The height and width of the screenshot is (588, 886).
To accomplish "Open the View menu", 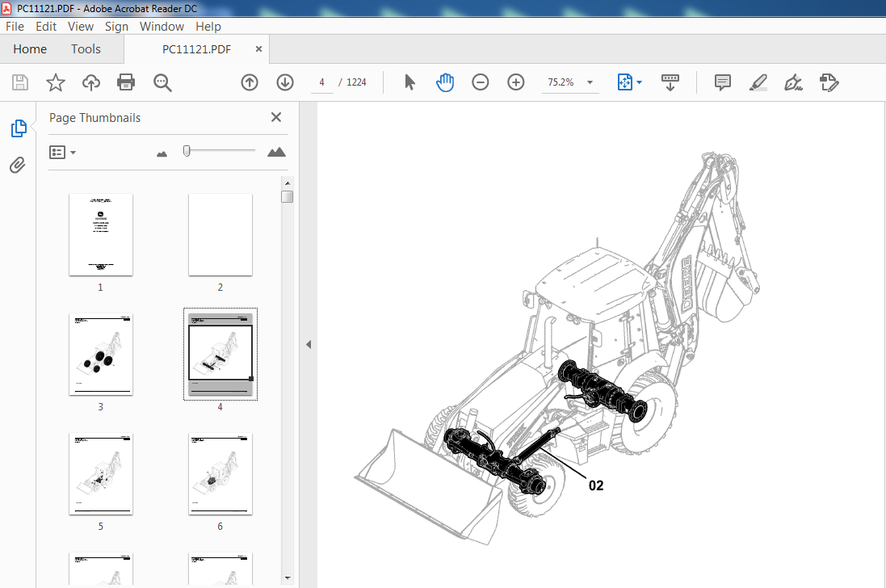I will [81, 26].
